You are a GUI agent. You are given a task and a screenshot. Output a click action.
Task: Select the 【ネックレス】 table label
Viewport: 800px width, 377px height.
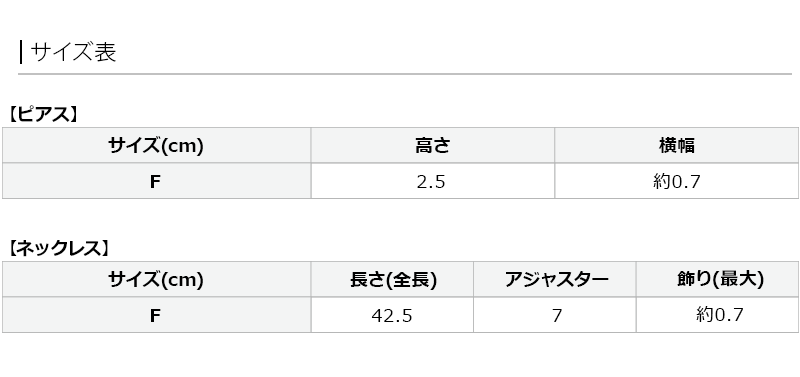[x=59, y=248]
